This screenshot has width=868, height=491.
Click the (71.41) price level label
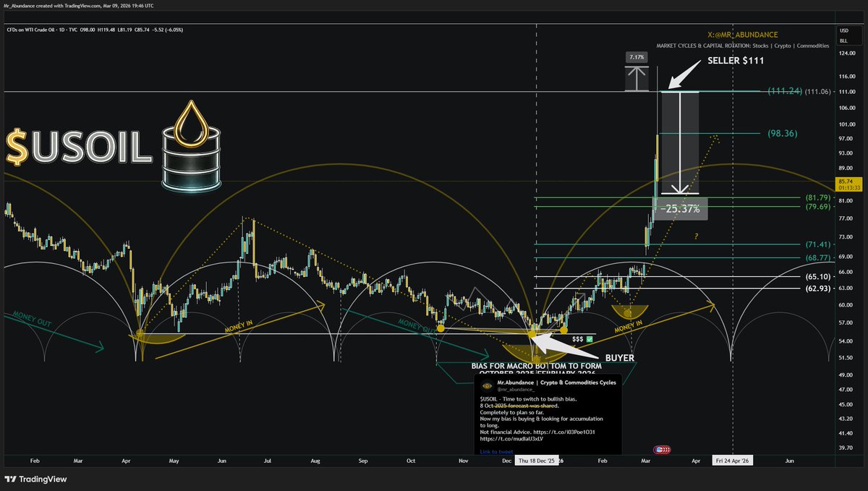817,244
